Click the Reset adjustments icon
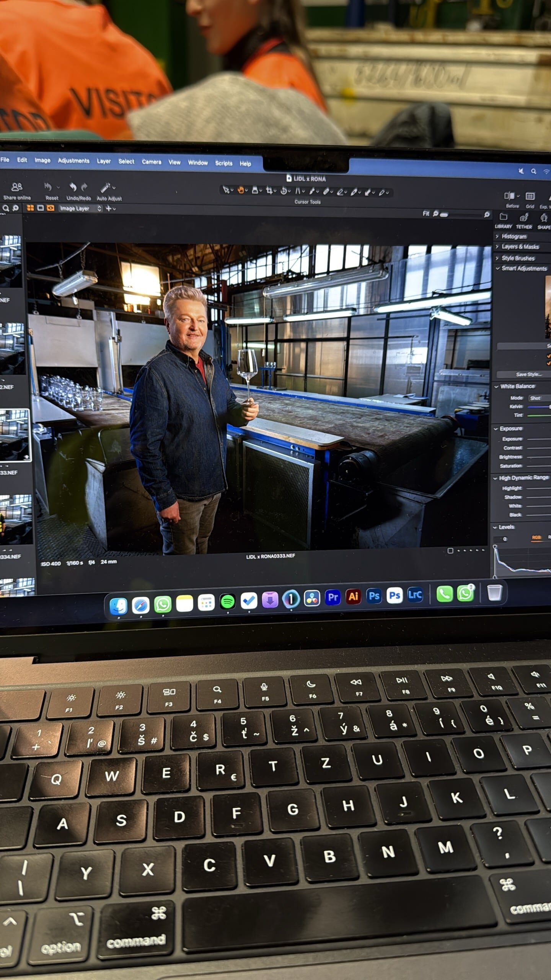 [48, 187]
